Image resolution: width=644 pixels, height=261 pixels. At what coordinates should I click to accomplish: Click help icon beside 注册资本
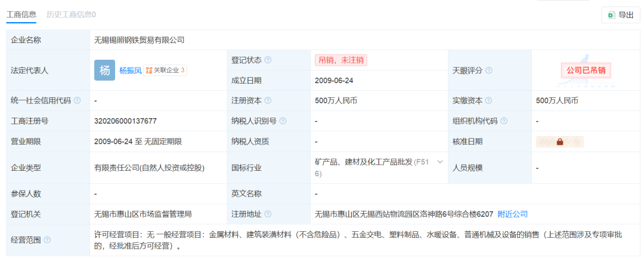tap(268, 100)
